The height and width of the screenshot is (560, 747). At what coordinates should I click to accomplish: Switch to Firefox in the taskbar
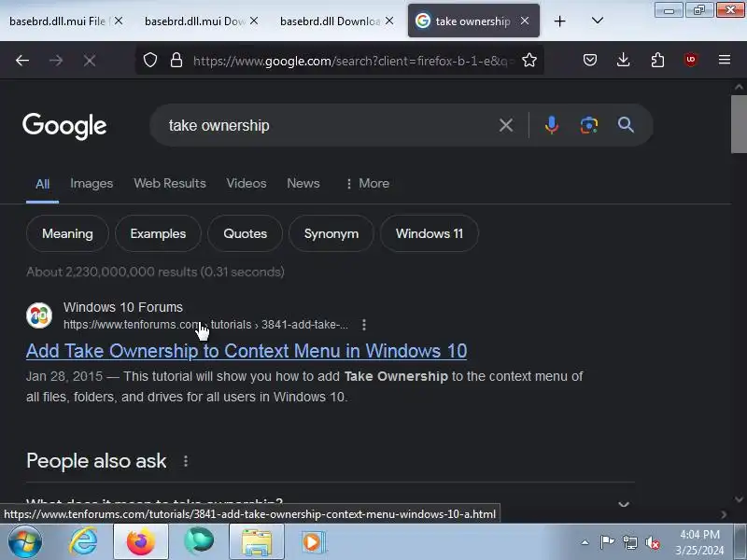point(141,542)
